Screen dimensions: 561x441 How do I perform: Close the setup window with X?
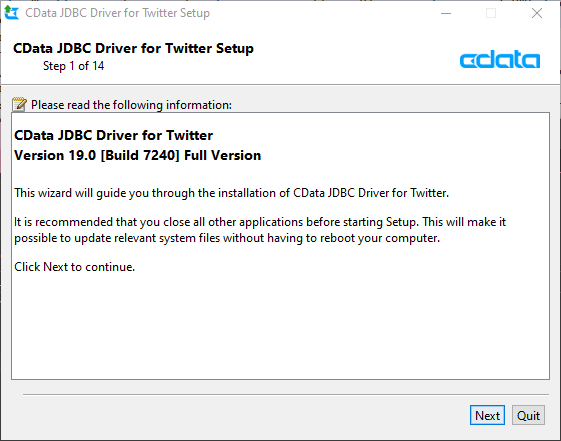click(x=537, y=13)
